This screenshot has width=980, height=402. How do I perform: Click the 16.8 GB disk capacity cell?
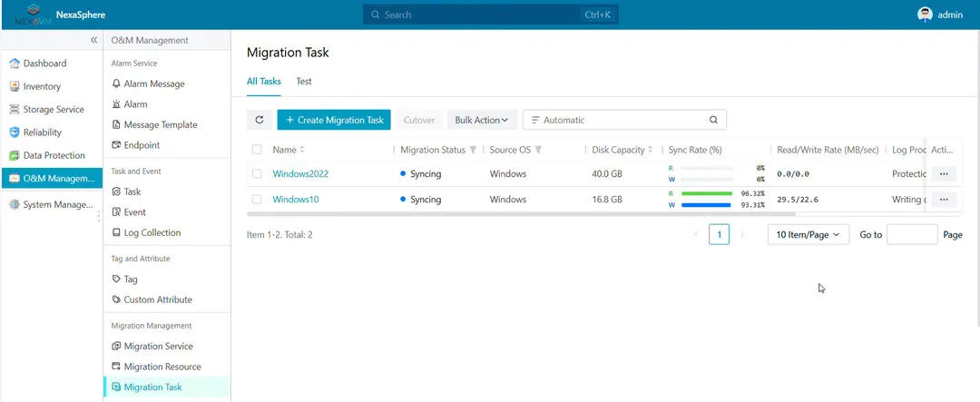coord(607,200)
